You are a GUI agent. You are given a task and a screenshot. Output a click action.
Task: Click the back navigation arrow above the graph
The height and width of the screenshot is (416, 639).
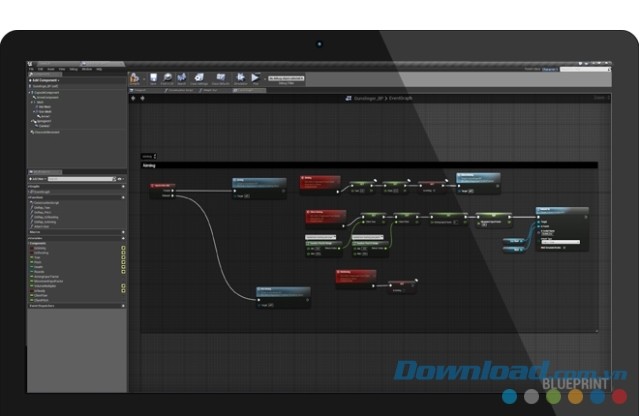pos(132,98)
